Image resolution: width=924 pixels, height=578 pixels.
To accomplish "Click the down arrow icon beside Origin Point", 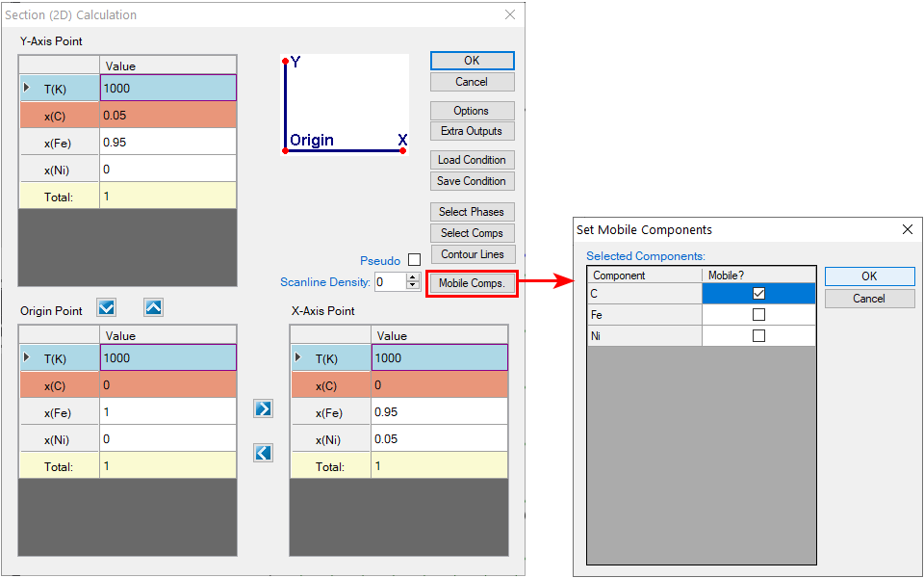I will (107, 308).
